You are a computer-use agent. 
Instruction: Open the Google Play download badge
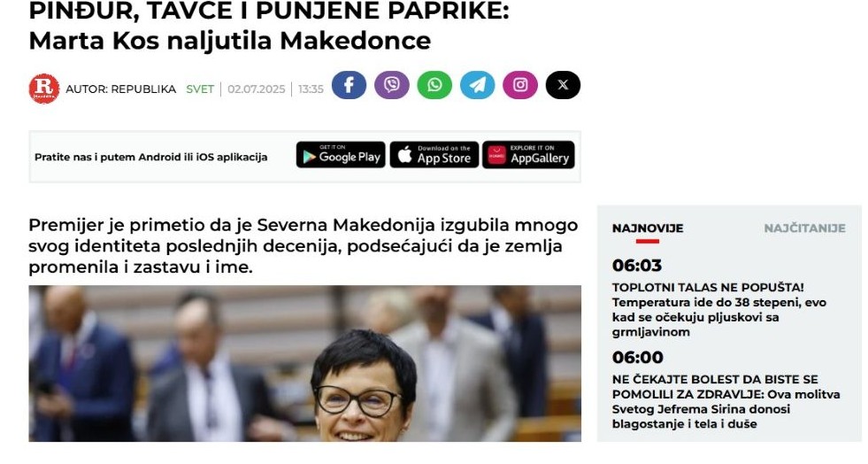(x=341, y=154)
